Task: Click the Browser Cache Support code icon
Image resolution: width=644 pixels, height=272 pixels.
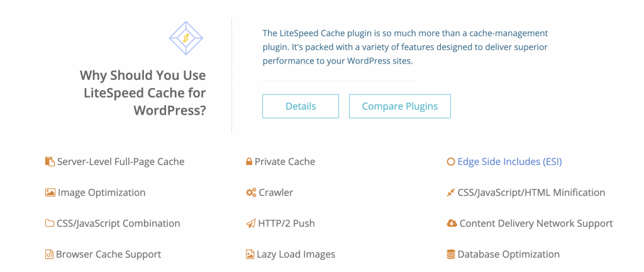Action: [x=49, y=254]
